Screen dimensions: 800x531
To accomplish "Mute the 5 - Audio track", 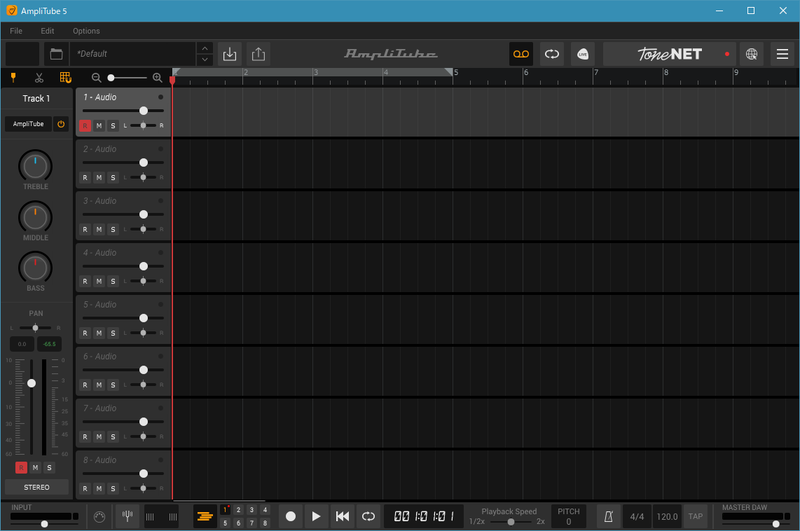I will 99,333.
